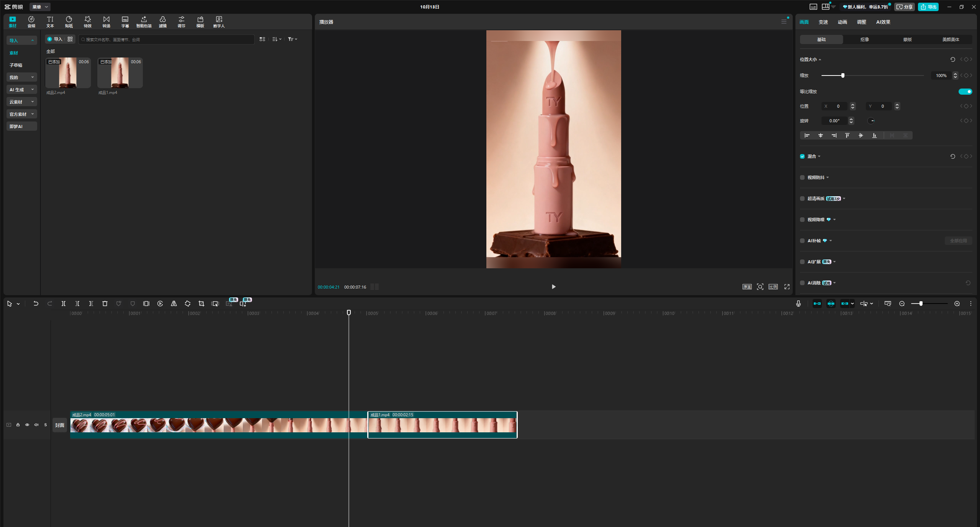Image resolution: width=980 pixels, height=527 pixels.
Task: Uncheck the 混合 checkbox
Action: click(x=802, y=156)
